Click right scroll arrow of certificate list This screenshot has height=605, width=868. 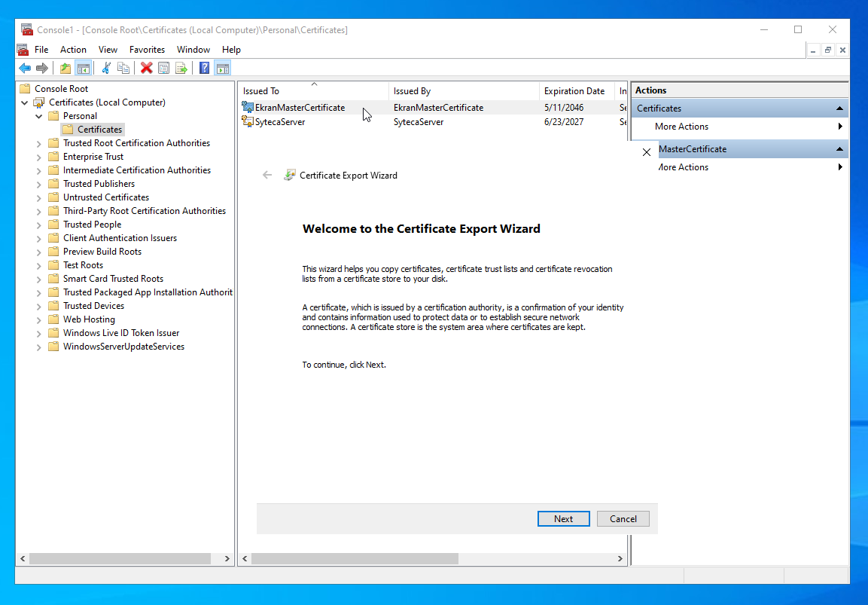620,558
